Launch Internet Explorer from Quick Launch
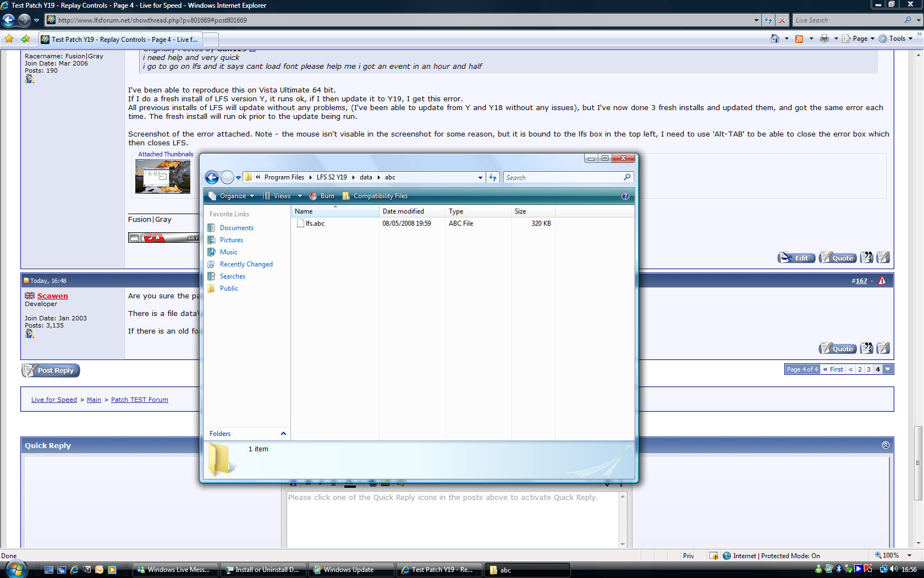The width and height of the screenshot is (924, 578). click(x=74, y=570)
